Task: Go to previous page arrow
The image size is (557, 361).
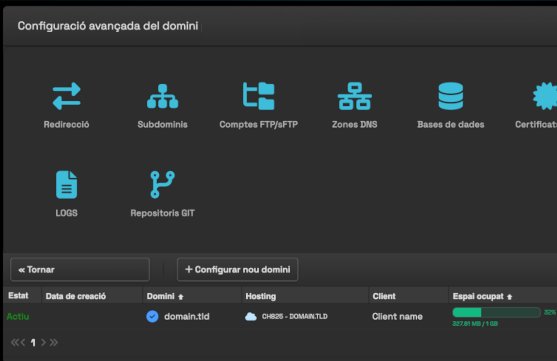Action: [x=23, y=343]
